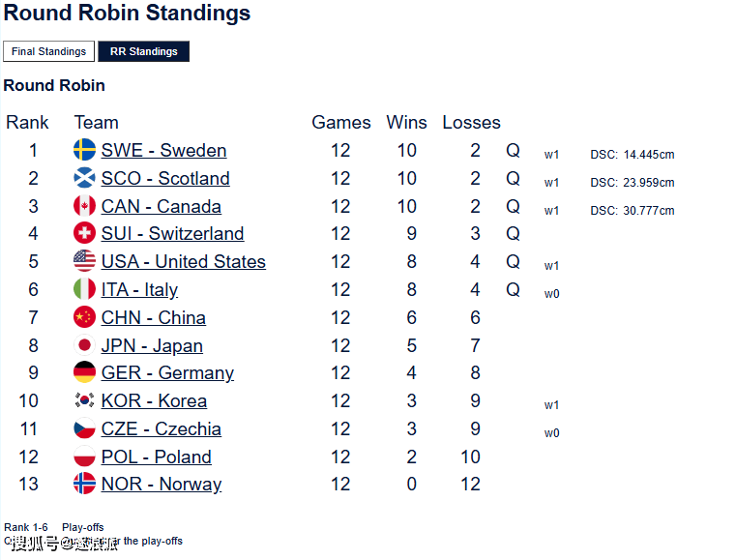Screen dimensions: 736x560
Task: Click the Scotland flag icon
Action: pos(84,178)
